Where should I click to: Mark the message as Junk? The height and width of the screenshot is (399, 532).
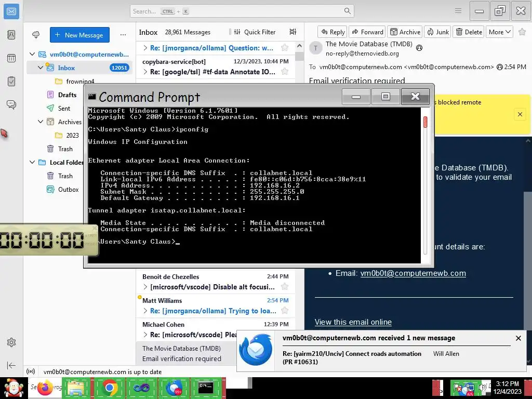click(x=438, y=32)
